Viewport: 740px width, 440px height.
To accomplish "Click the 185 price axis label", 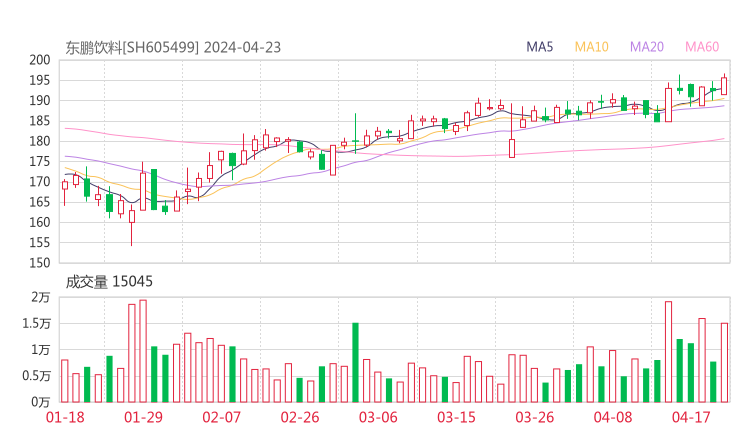I will [40, 121].
